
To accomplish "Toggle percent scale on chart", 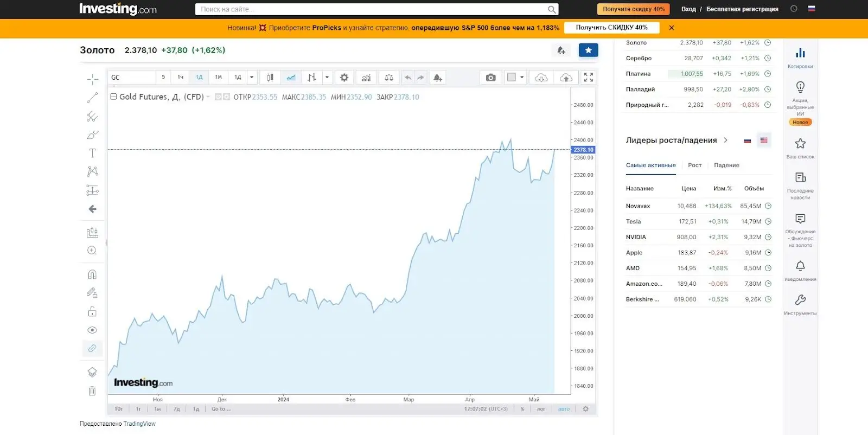I will click(x=522, y=409).
